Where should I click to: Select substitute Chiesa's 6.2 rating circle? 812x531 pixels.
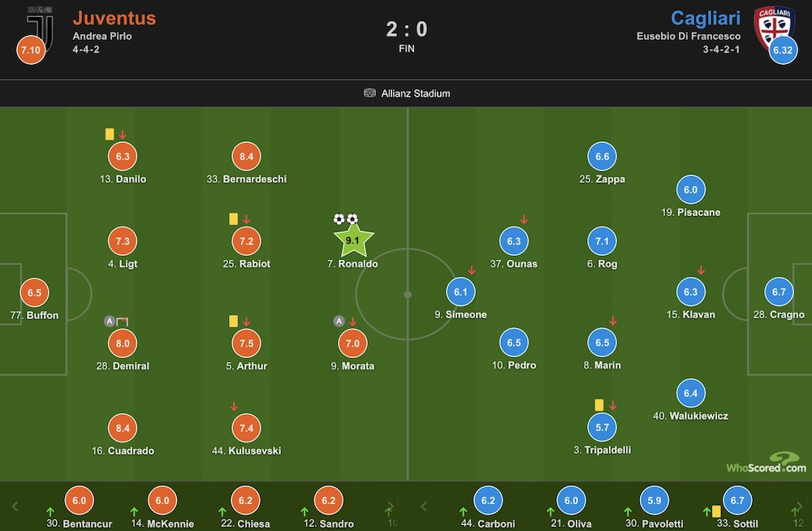245,500
